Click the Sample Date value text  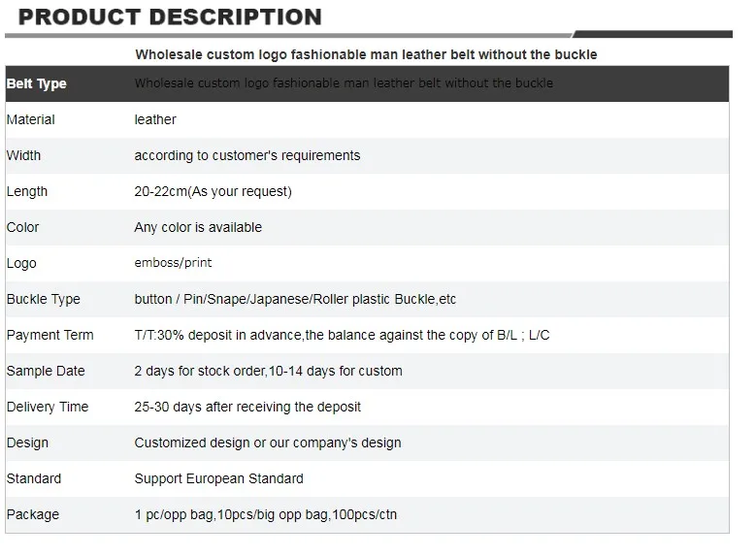tap(269, 371)
